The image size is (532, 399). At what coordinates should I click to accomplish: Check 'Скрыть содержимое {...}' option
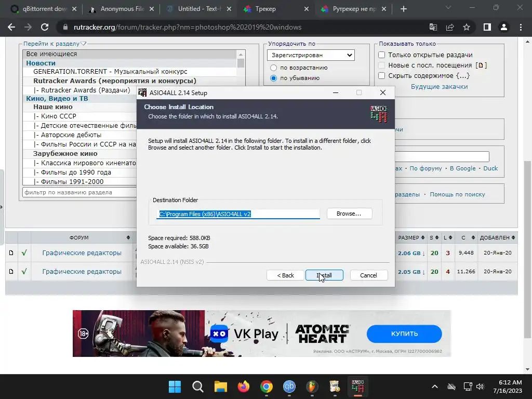382,76
